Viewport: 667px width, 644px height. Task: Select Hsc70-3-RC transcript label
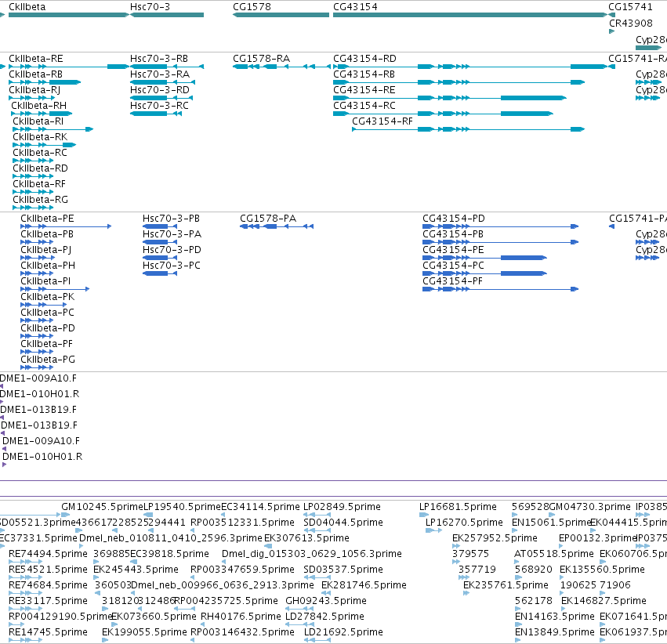coord(159,106)
